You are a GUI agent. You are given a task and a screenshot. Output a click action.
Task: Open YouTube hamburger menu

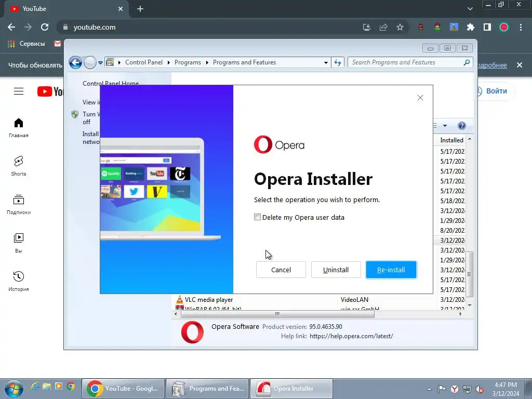pyautogui.click(x=19, y=91)
